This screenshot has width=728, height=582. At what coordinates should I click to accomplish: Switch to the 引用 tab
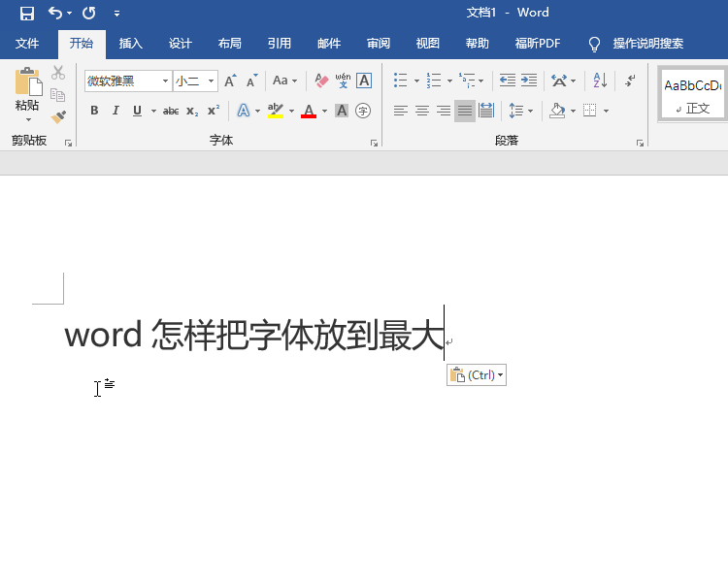click(279, 44)
